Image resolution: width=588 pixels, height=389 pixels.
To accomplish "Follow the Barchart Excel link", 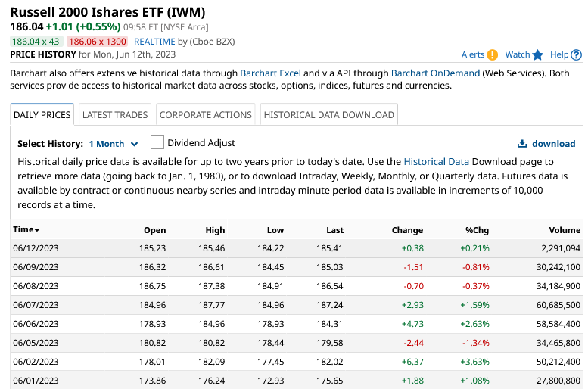I will [x=270, y=73].
